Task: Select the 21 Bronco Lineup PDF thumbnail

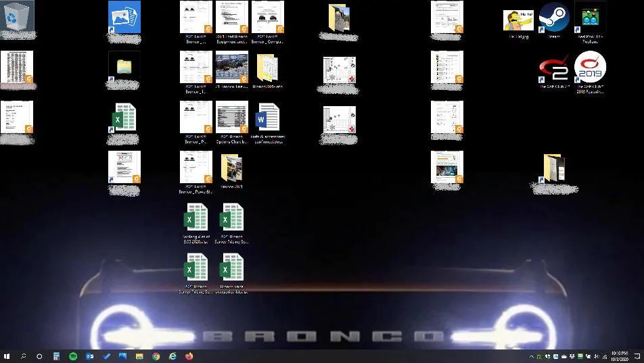Action: coord(231,69)
